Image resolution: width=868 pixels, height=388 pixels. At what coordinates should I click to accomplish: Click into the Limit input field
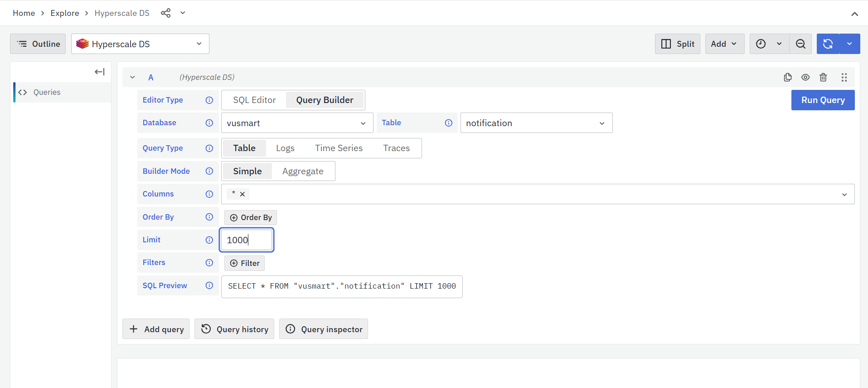[x=247, y=240]
